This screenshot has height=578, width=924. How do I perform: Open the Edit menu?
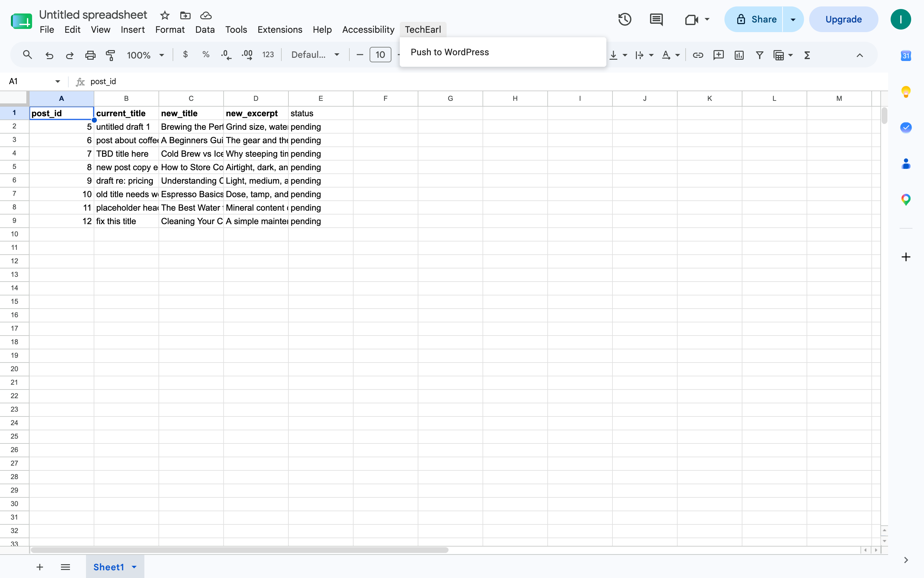(72, 30)
